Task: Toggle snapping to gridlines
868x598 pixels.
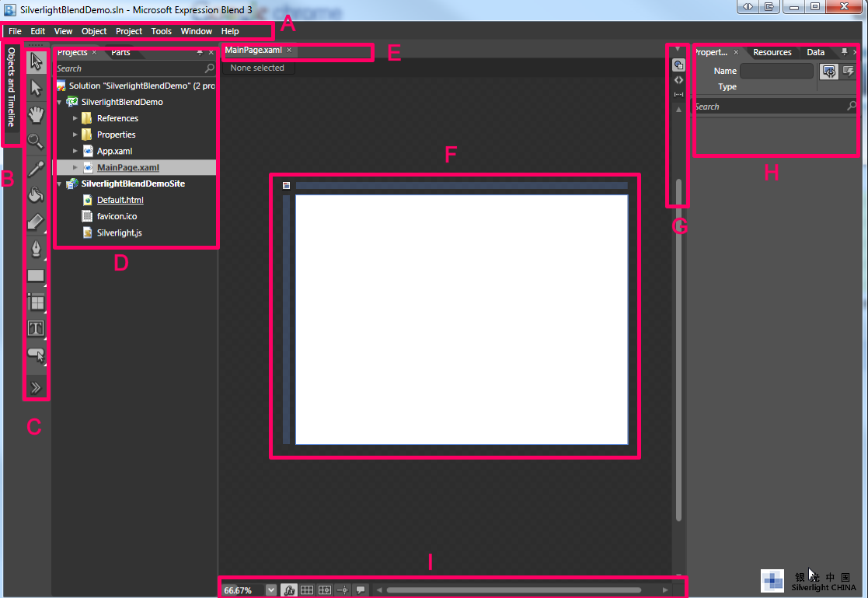Action: tap(325, 590)
